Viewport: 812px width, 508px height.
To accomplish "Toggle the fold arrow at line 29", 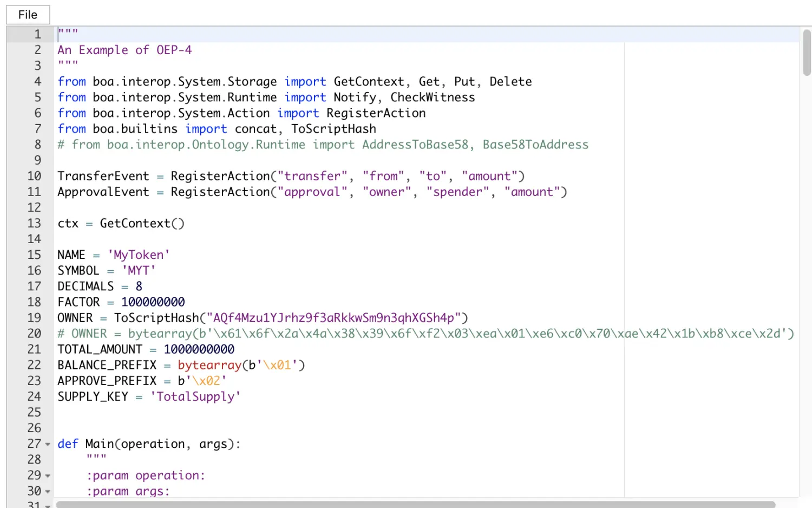I will point(48,476).
